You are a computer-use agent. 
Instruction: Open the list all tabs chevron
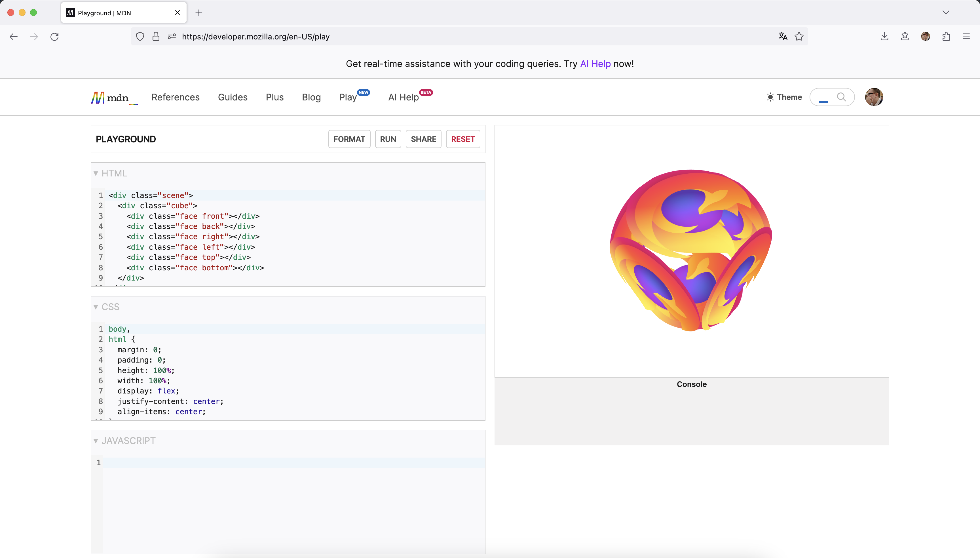[945, 12]
